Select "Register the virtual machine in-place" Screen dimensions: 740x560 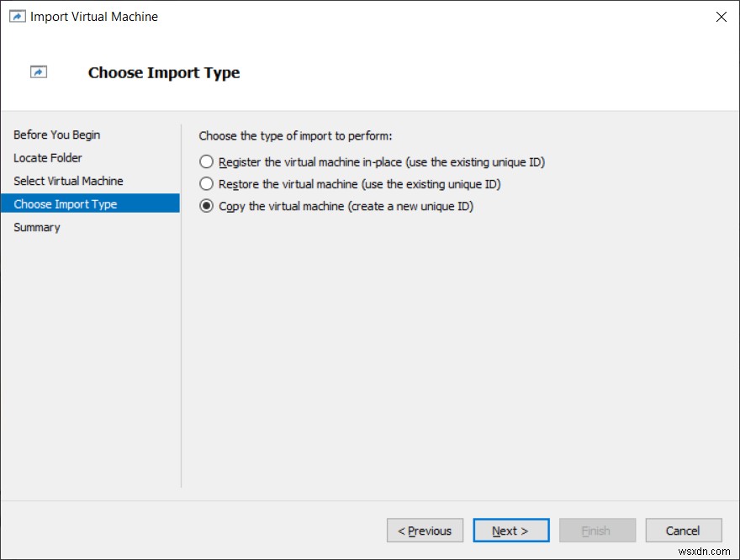point(205,161)
